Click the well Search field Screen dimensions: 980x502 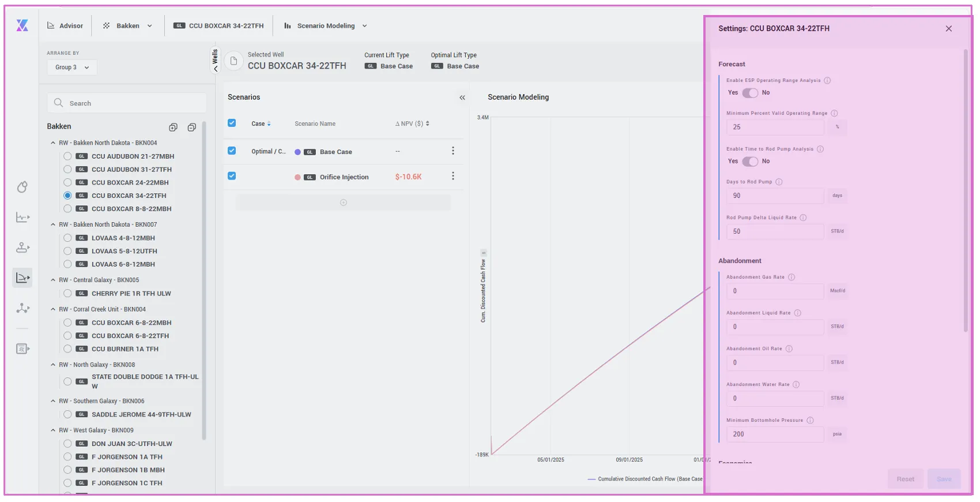coord(127,103)
